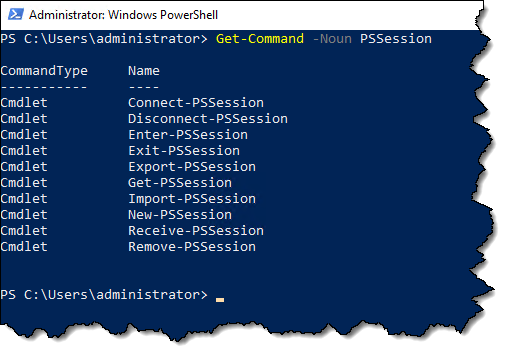Click the Administrator: Windows PowerShell title text
Screen dimensions: 510x360
pyautogui.click(x=123, y=15)
